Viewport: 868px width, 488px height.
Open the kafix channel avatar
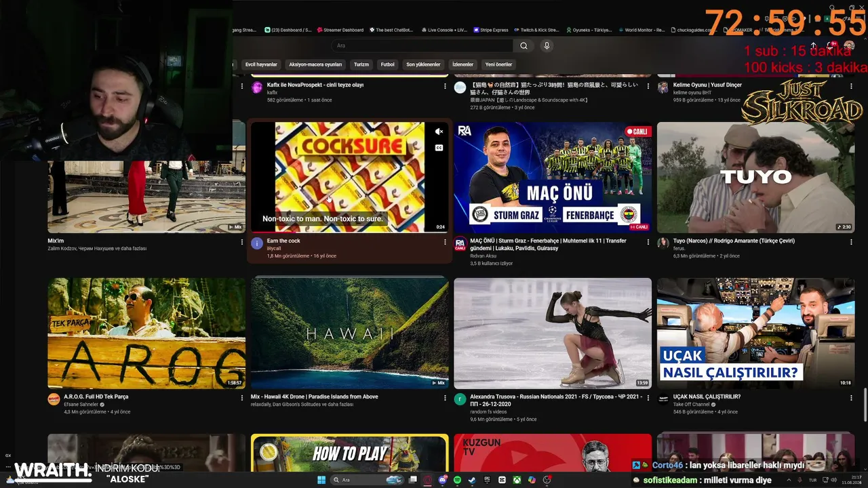257,87
